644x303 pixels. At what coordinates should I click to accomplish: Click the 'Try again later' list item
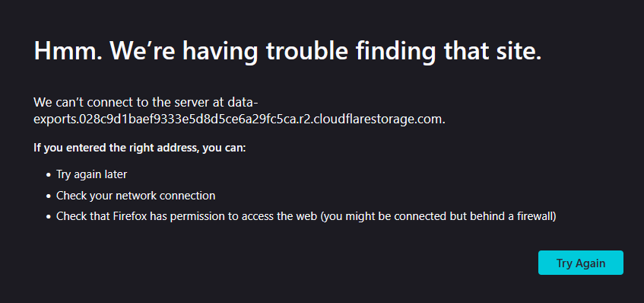(91, 174)
